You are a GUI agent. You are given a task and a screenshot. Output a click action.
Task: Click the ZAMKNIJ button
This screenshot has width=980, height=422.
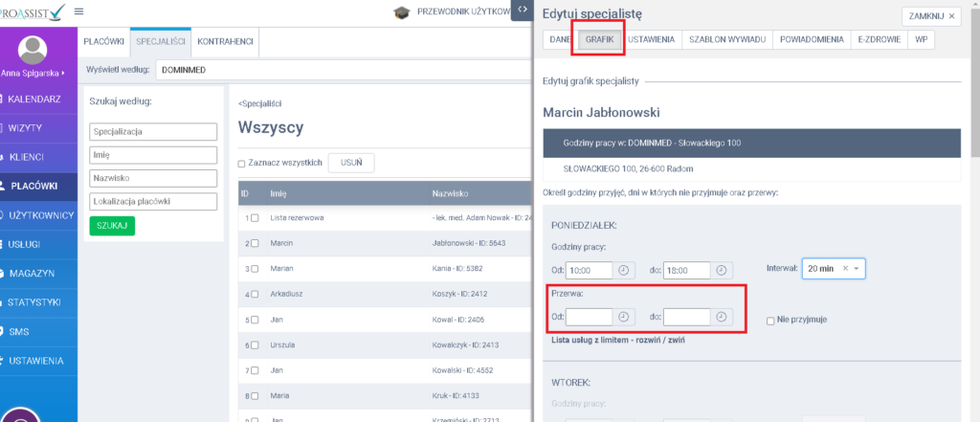[x=930, y=15]
